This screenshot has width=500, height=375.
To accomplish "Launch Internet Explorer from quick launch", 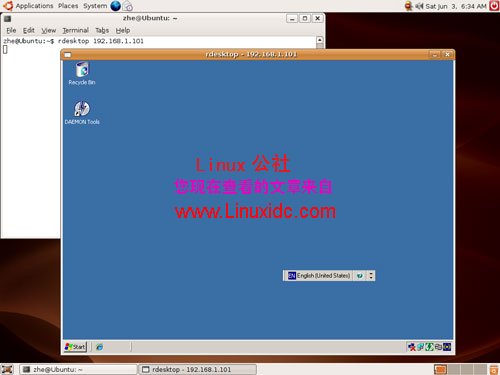I will pos(99,347).
